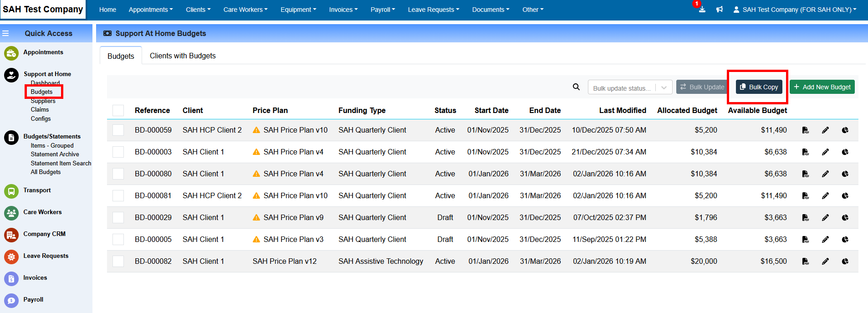This screenshot has height=313, width=868.
Task: Click the Transport sidebar icon
Action: point(11,191)
